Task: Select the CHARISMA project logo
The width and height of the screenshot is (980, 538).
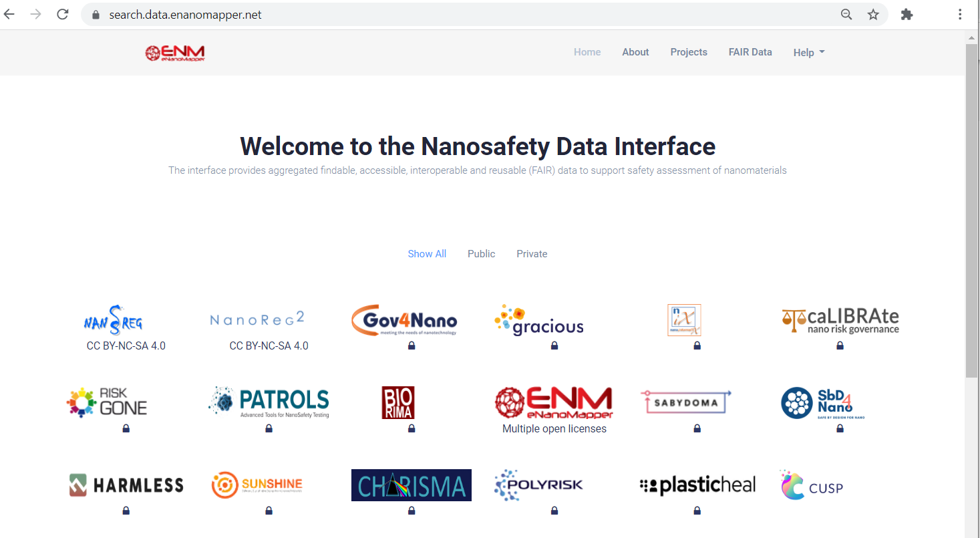Action: point(412,485)
